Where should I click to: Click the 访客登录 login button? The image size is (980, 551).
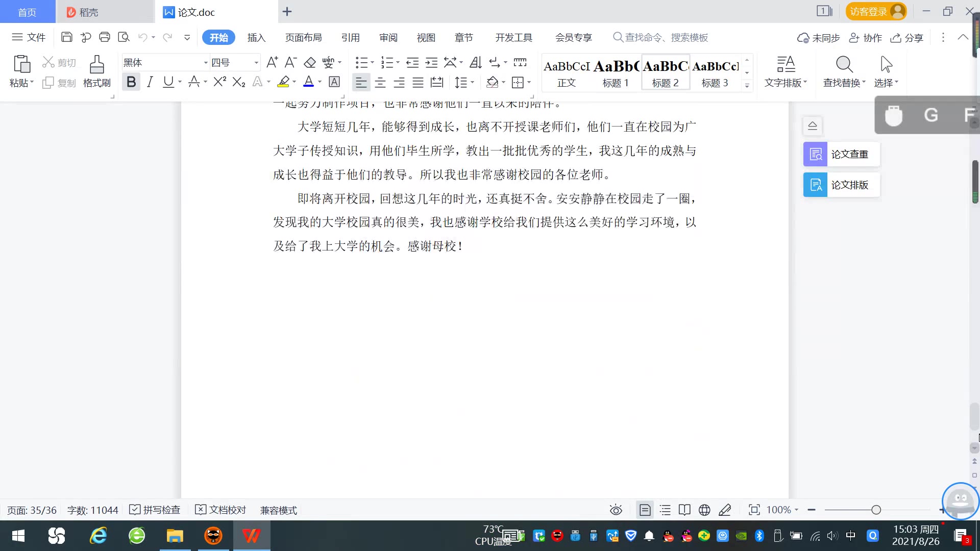tap(876, 11)
